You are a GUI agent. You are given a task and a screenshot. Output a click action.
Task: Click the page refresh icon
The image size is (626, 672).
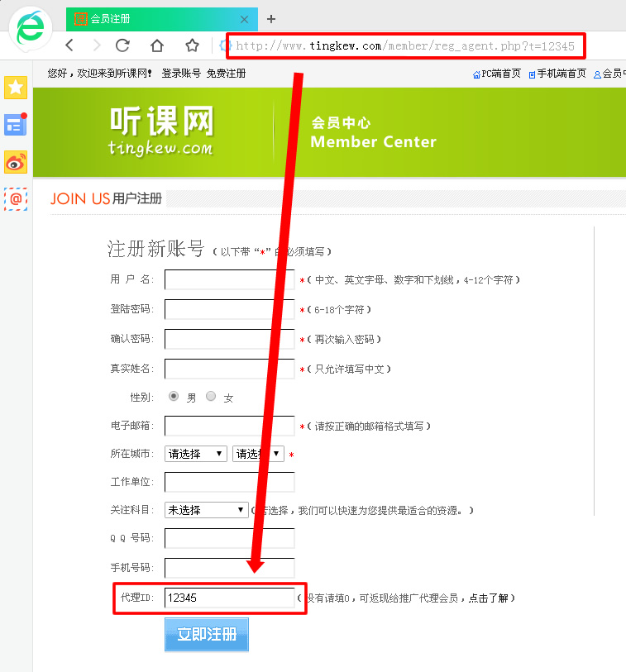122,45
